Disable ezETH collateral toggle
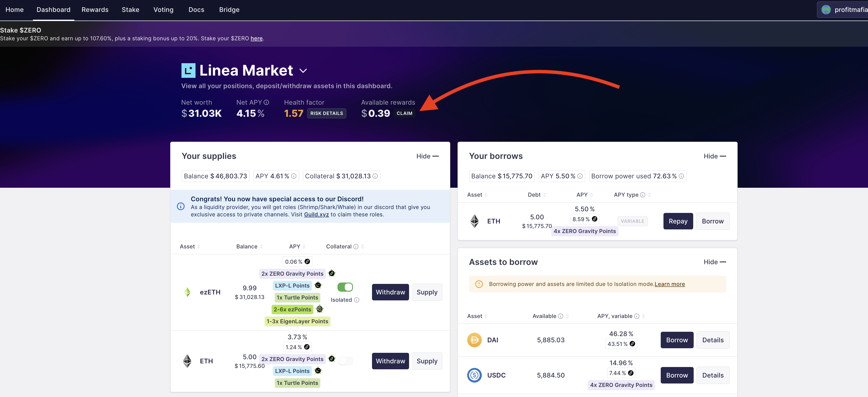This screenshot has width=868, height=397. coord(345,287)
